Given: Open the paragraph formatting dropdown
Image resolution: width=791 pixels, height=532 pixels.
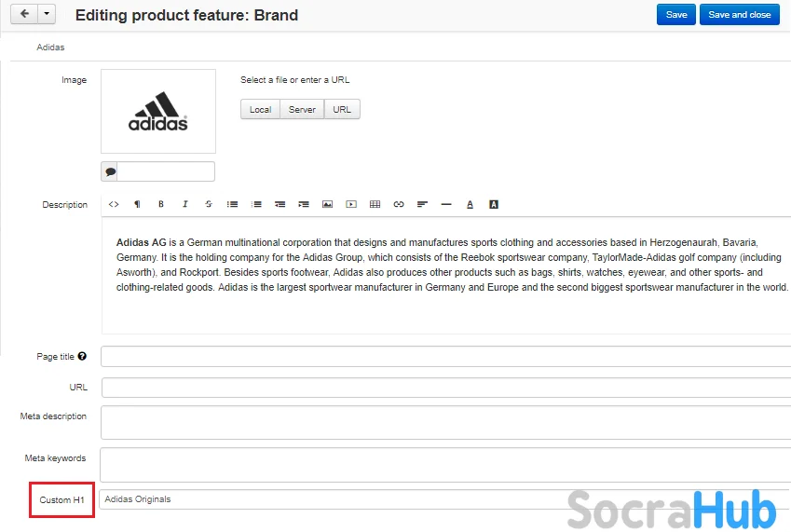Looking at the screenshot, I should coord(137,204).
